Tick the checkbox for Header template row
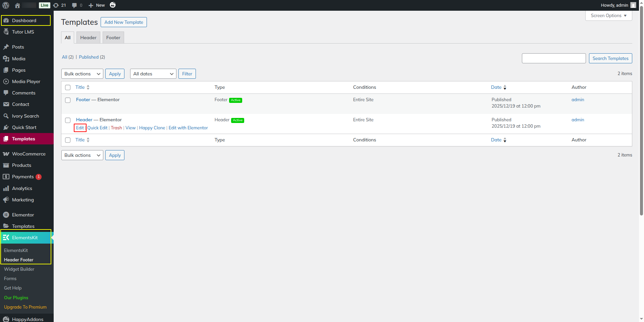Viewport: 644px width, 322px height. tap(68, 120)
